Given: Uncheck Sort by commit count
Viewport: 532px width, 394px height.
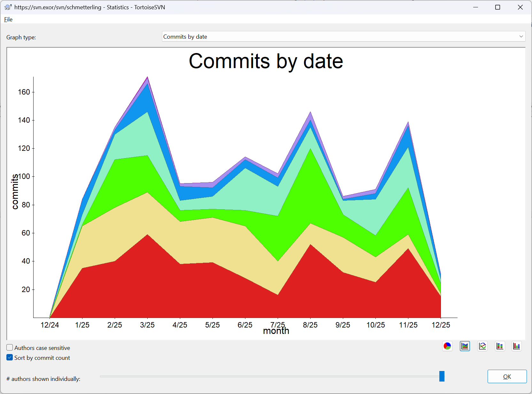Looking at the screenshot, I should 10,358.
